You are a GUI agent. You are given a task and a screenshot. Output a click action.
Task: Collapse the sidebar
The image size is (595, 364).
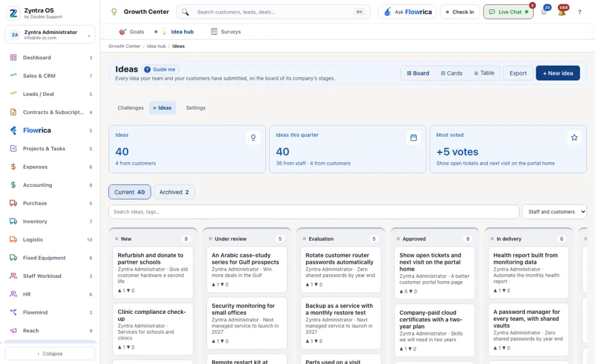click(50, 353)
